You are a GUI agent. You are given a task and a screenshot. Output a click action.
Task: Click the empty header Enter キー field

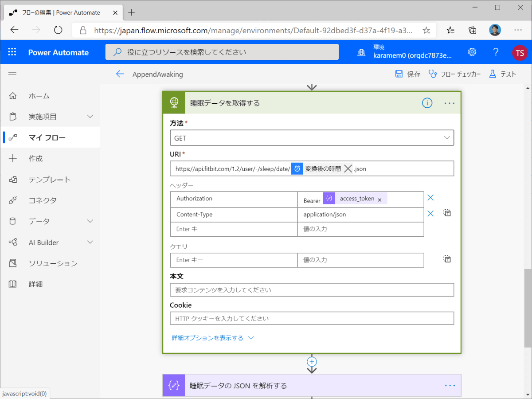(x=234, y=229)
